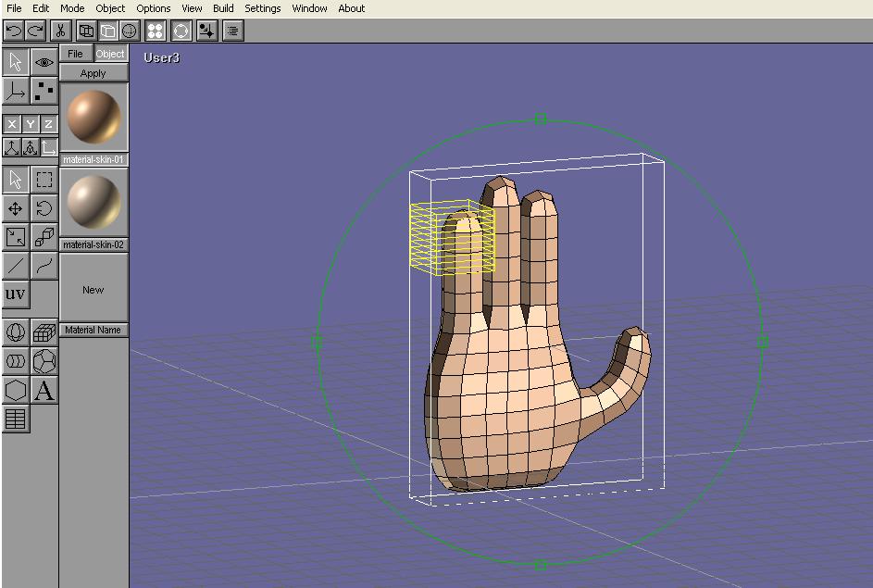The image size is (873, 588).
Task: Click the scissors Cut icon
Action: 61,31
